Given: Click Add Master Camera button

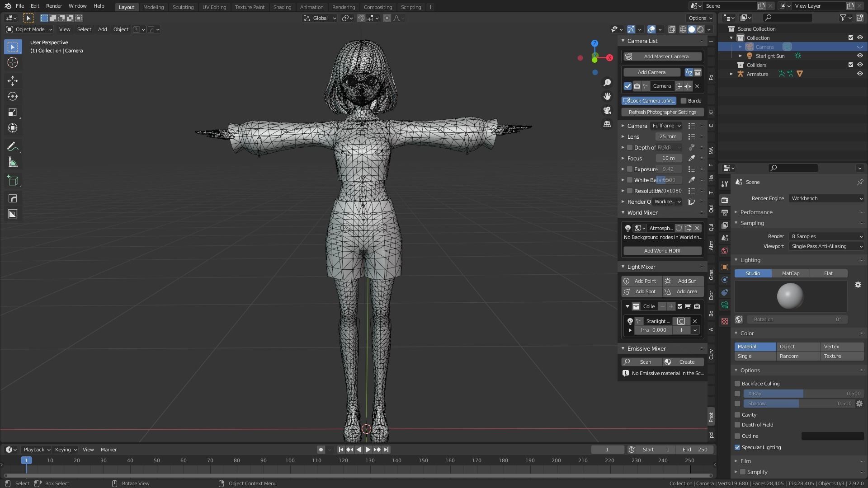Looking at the screenshot, I should click(x=662, y=56).
